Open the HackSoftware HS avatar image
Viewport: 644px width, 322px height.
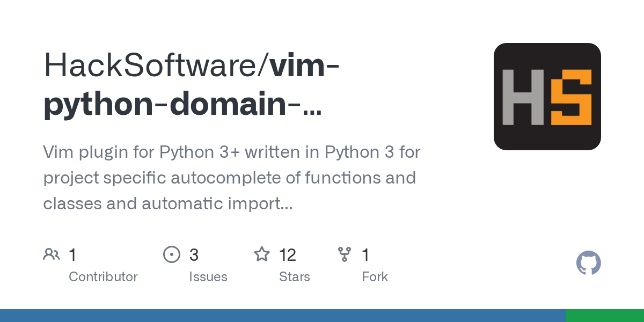(x=547, y=96)
